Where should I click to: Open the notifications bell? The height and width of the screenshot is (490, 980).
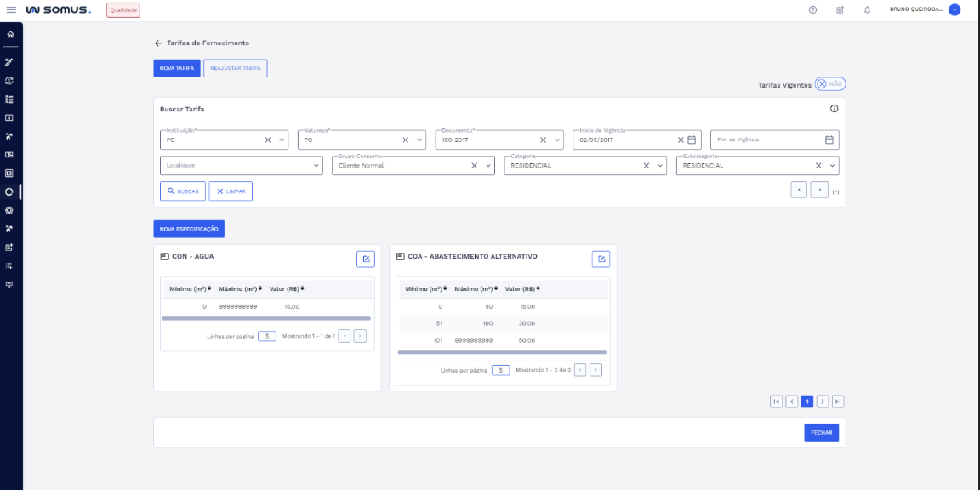pos(867,10)
